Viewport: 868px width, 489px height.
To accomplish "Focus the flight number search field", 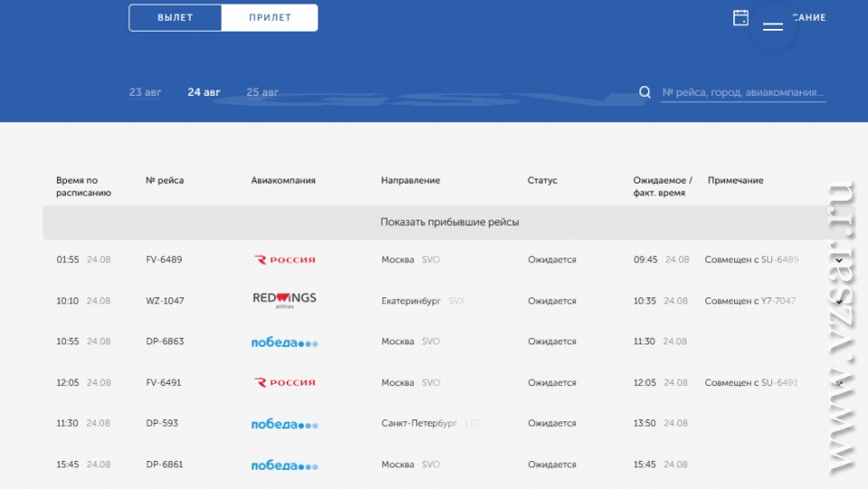I will coord(743,92).
